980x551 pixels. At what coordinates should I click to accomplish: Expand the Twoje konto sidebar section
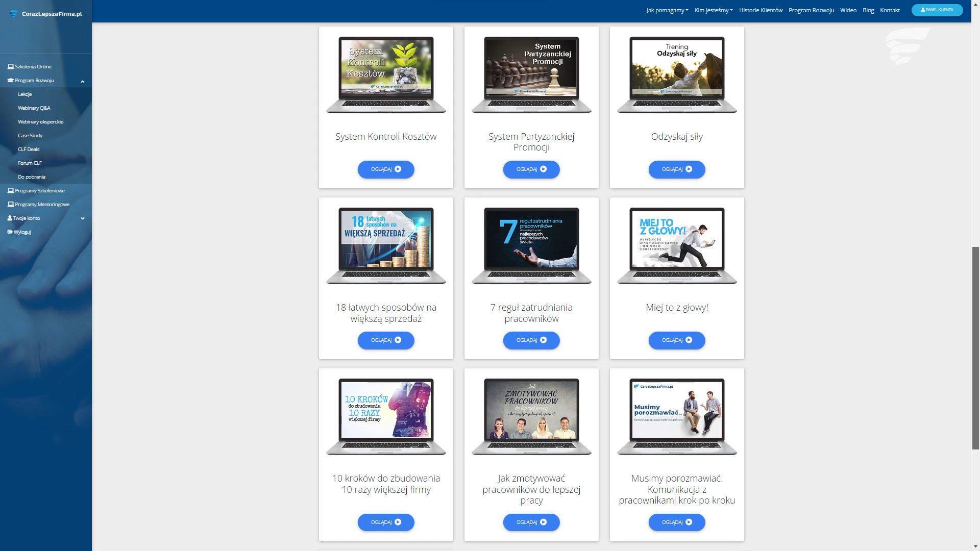[x=83, y=218]
